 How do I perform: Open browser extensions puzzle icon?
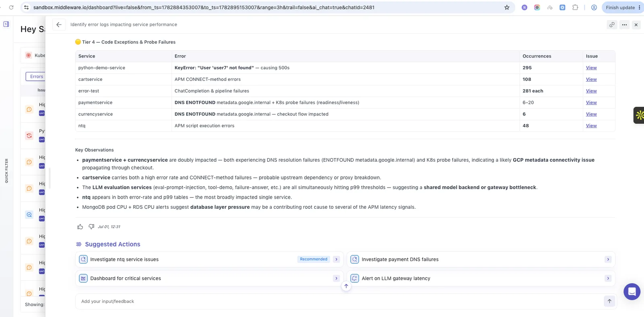tap(575, 7)
